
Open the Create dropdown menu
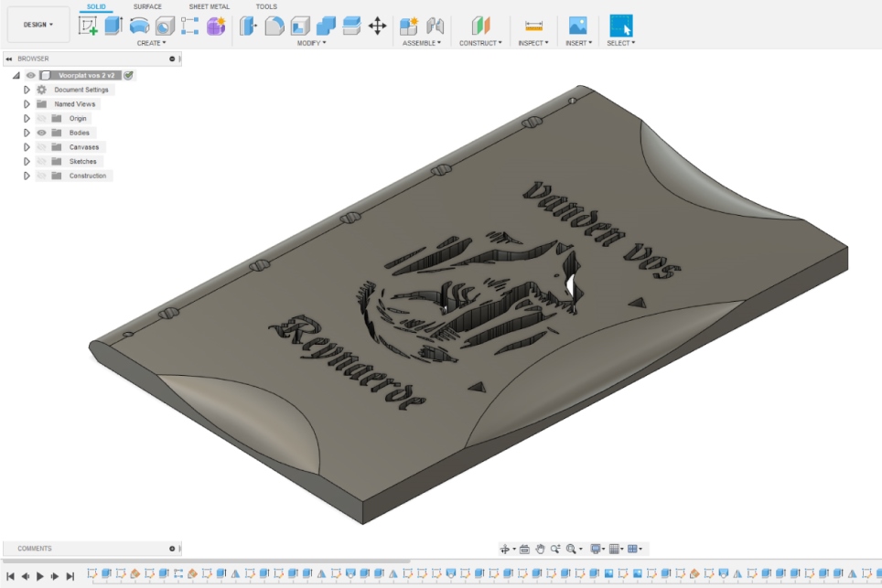152,42
